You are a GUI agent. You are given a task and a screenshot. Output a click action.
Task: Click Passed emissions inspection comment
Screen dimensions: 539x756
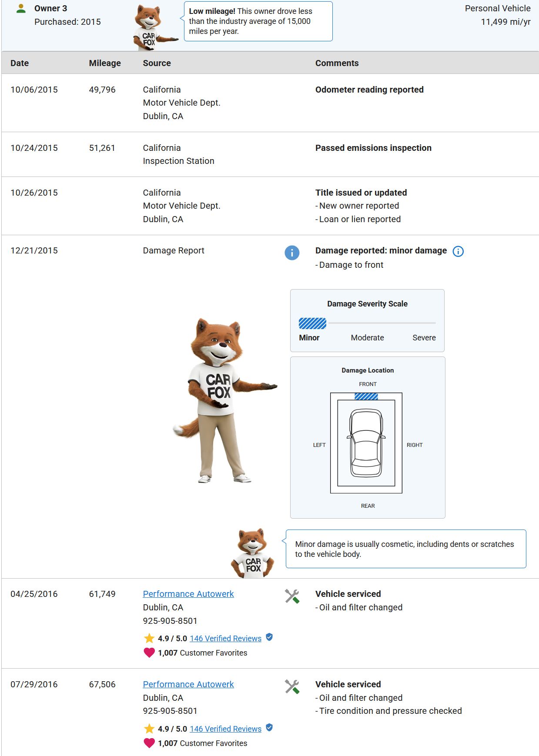point(373,148)
